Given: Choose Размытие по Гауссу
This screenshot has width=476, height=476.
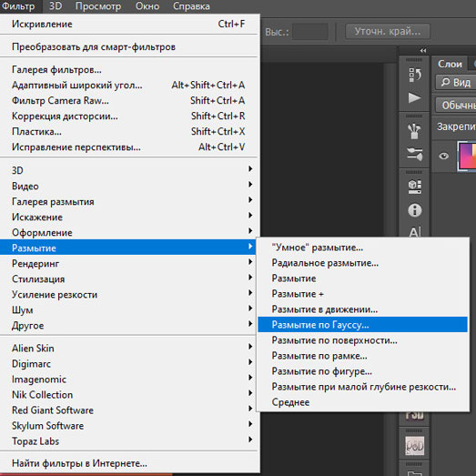Looking at the screenshot, I should [362, 325].
